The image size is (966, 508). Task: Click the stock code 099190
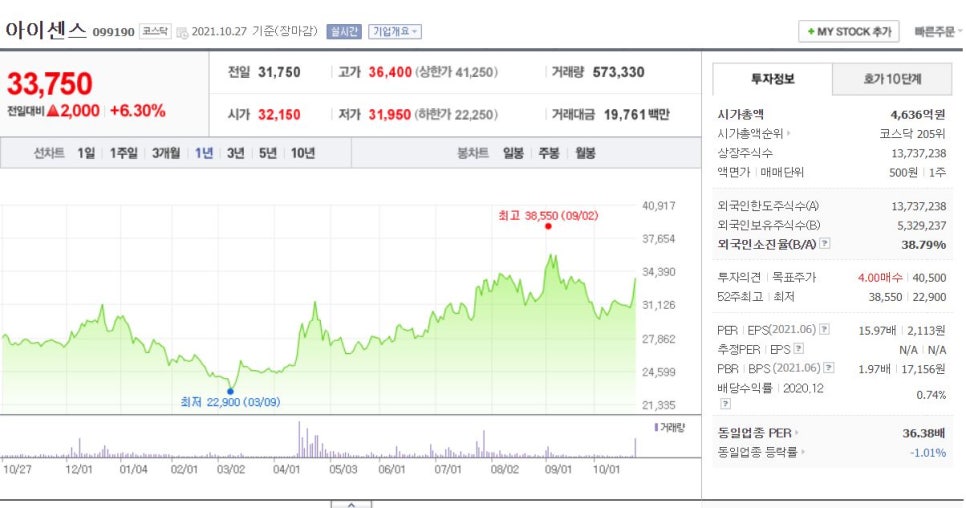coord(113,32)
